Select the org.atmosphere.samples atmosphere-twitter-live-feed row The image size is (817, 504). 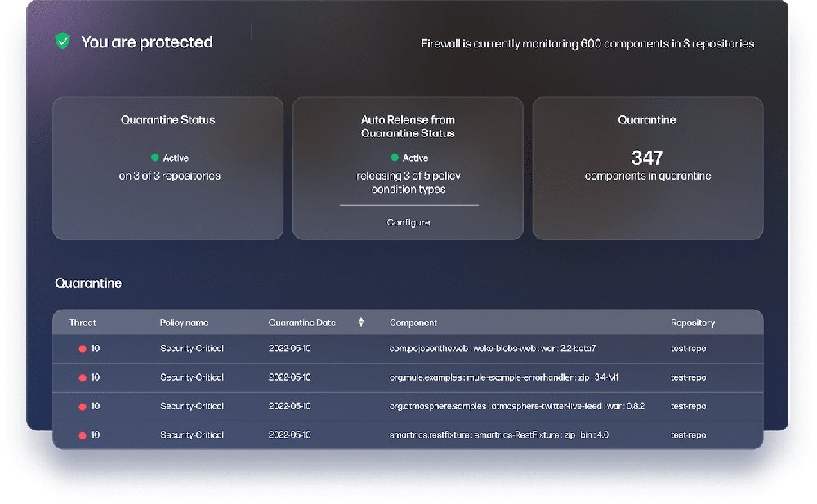pos(516,406)
